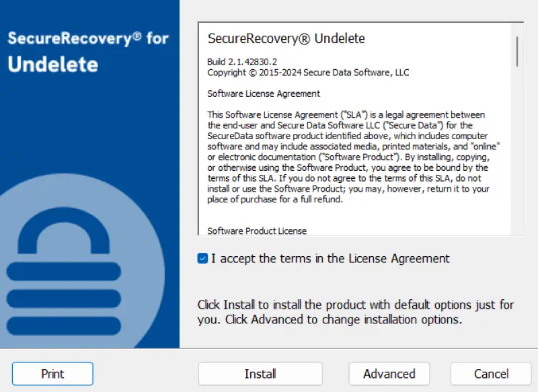Click the Software Product License section label
Image resolution: width=538 pixels, height=392 pixels.
coord(254,231)
